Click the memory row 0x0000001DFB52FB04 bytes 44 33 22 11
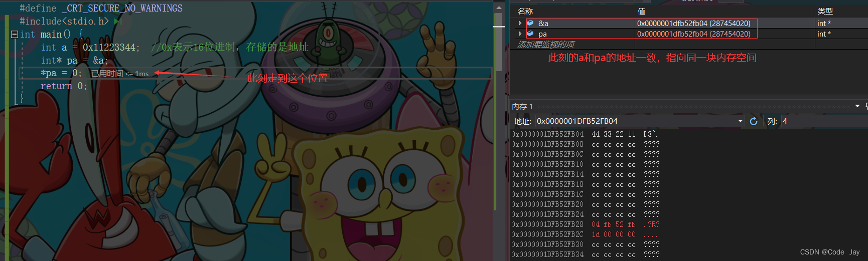 (x=613, y=134)
